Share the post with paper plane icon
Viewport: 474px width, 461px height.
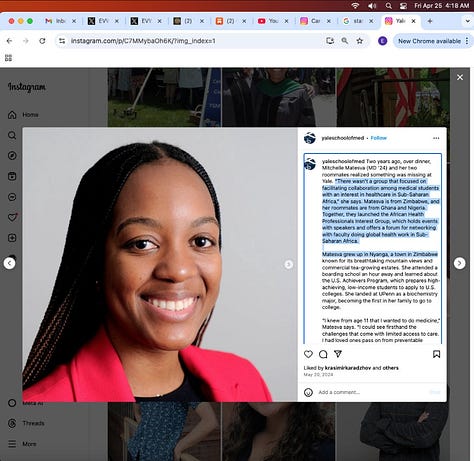(x=338, y=354)
